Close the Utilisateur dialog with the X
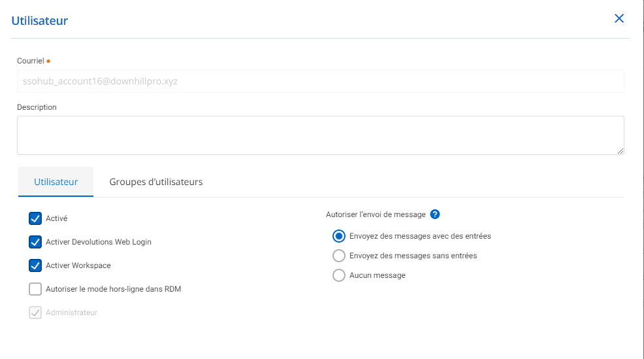Viewport: 644px width, 359px height. pyautogui.click(x=619, y=19)
